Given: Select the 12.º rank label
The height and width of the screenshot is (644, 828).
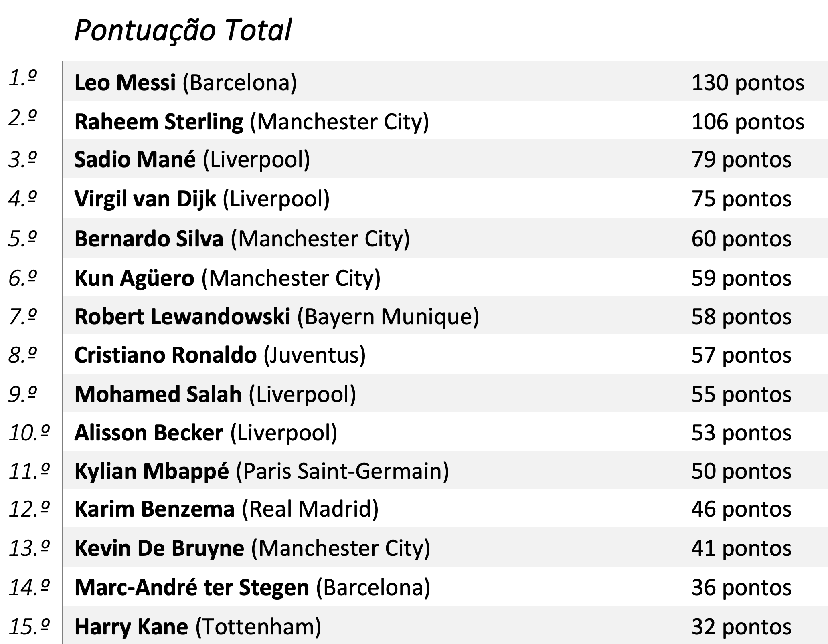Looking at the screenshot, I should click(29, 509).
